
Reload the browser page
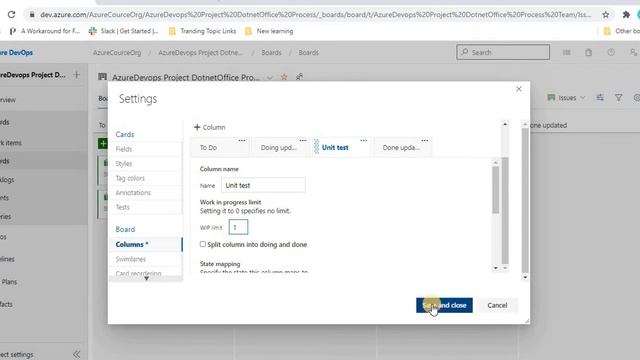[x=11, y=15]
